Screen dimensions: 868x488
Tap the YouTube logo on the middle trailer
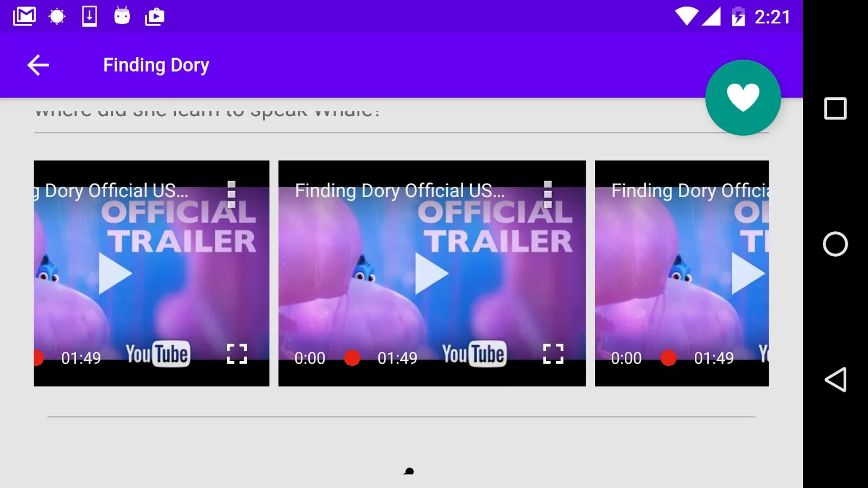(x=474, y=354)
